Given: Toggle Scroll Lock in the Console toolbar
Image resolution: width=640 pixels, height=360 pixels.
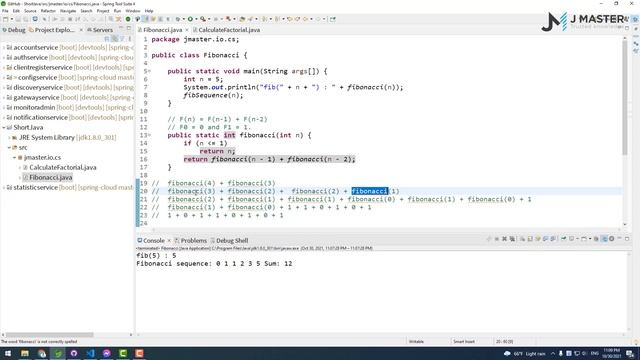Looking at the screenshot, I should (530, 239).
